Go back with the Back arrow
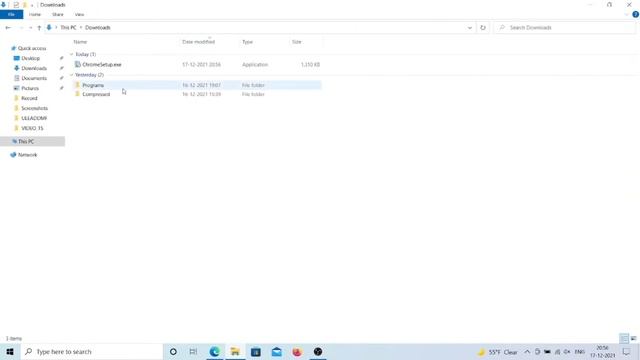The image size is (640, 360). (8, 27)
